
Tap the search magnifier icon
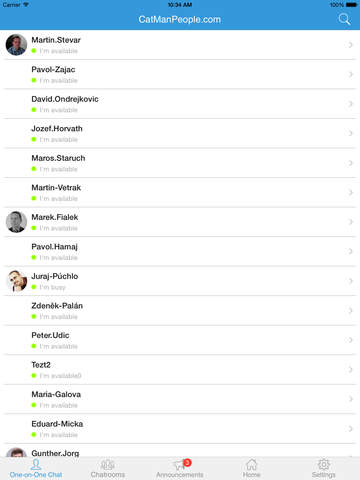pos(344,19)
